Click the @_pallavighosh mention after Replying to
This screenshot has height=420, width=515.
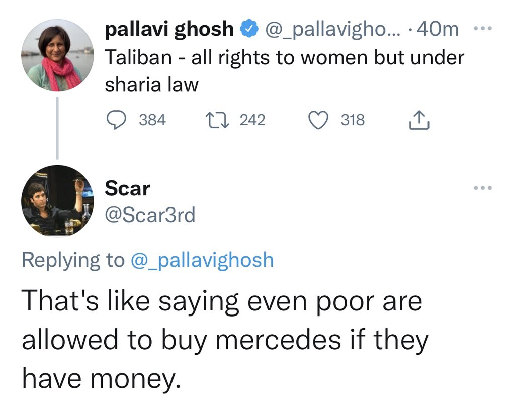(x=202, y=260)
